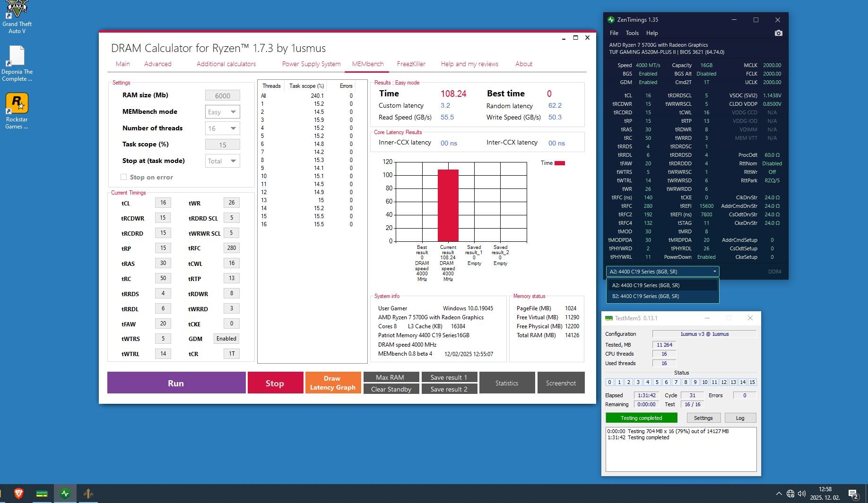
Task: Open the Additional calculators tab
Action: [x=226, y=64]
